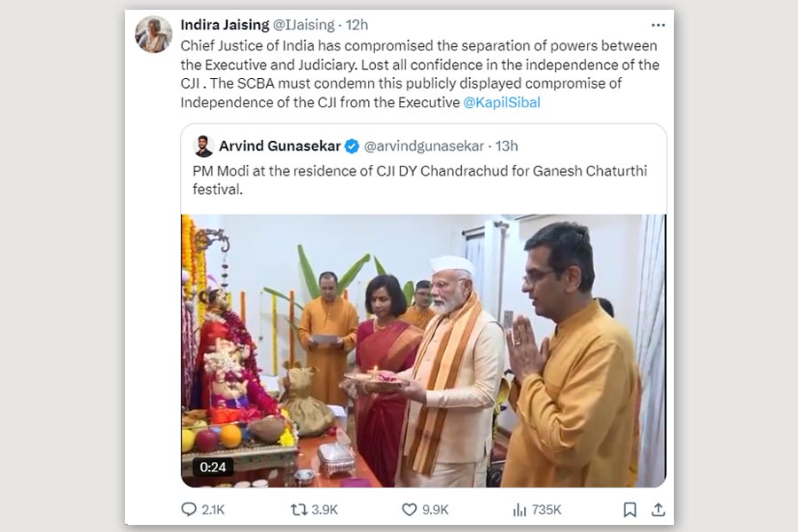Like the tweet with heart icon
This screenshot has width=798, height=532.
[409, 510]
